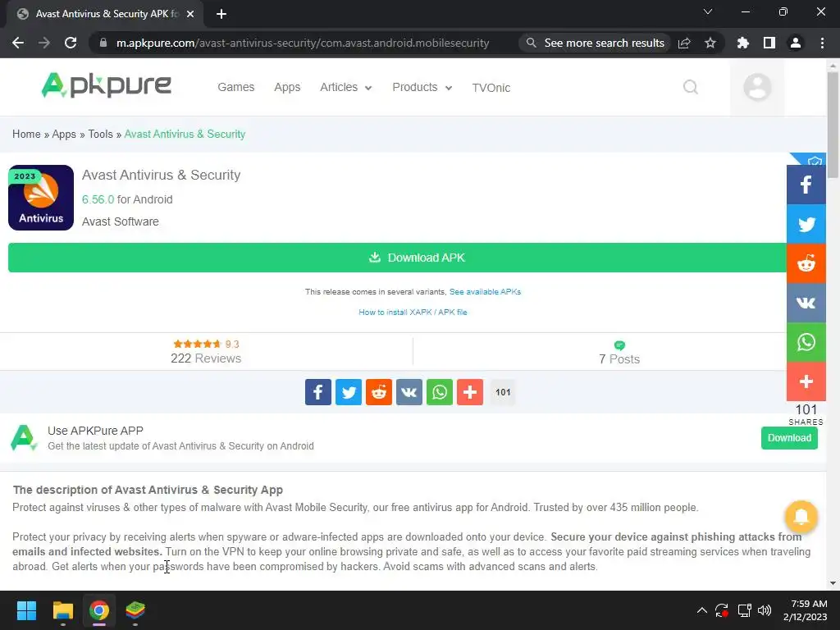Toggle the Chrome side panel icon
Viewport: 840px width, 630px height.
click(769, 43)
